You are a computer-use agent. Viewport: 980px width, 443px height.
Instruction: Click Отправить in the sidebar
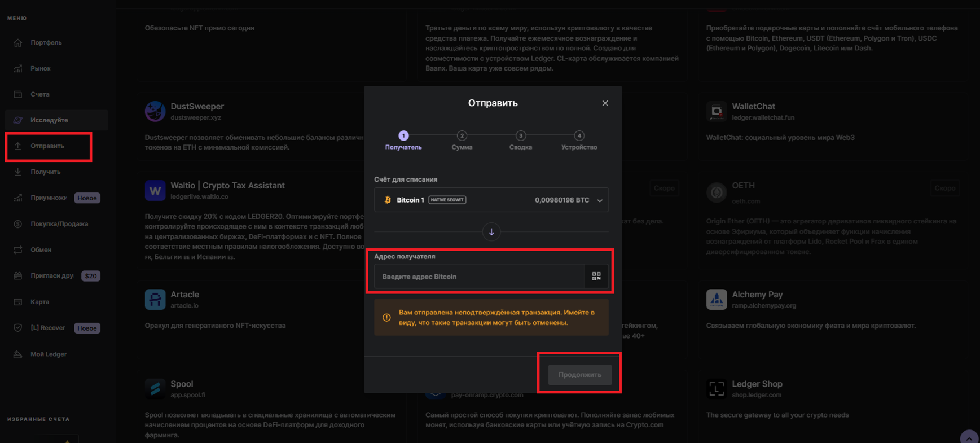click(49, 146)
